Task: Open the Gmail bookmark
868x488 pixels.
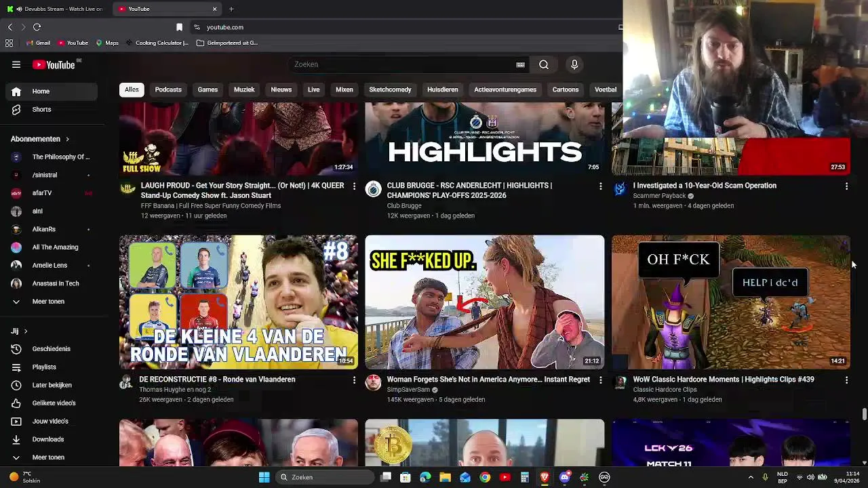Action: [x=38, y=43]
